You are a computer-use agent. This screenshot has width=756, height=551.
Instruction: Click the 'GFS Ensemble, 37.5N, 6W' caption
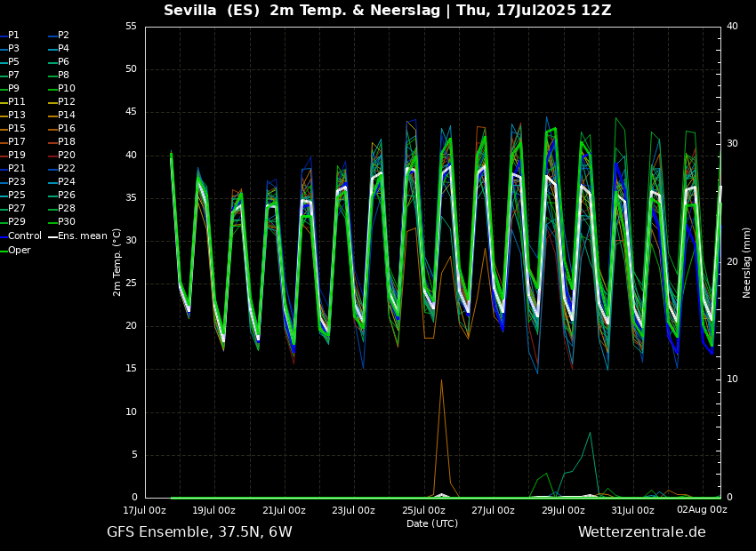(x=199, y=531)
